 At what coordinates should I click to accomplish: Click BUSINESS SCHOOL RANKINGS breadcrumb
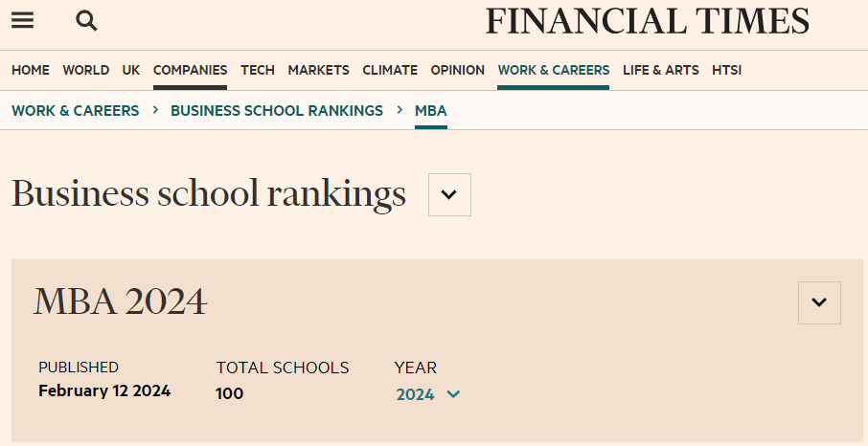click(277, 111)
